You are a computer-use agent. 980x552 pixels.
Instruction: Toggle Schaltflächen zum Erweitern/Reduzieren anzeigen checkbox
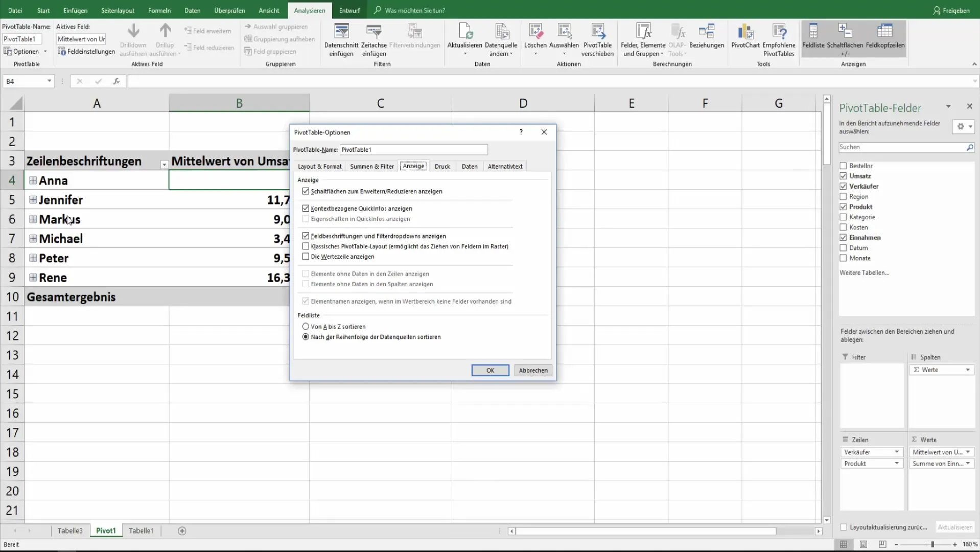(x=306, y=191)
